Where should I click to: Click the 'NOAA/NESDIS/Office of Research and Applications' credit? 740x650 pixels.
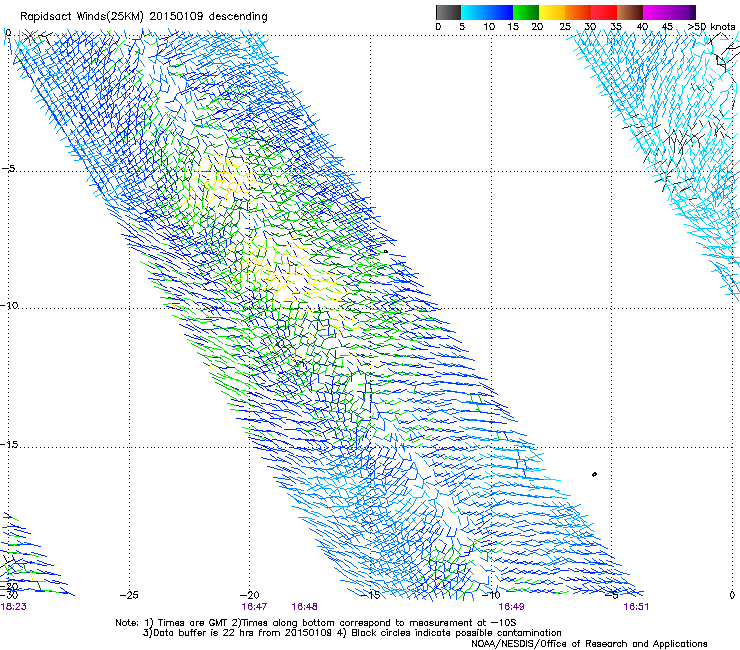pyautogui.click(x=589, y=644)
